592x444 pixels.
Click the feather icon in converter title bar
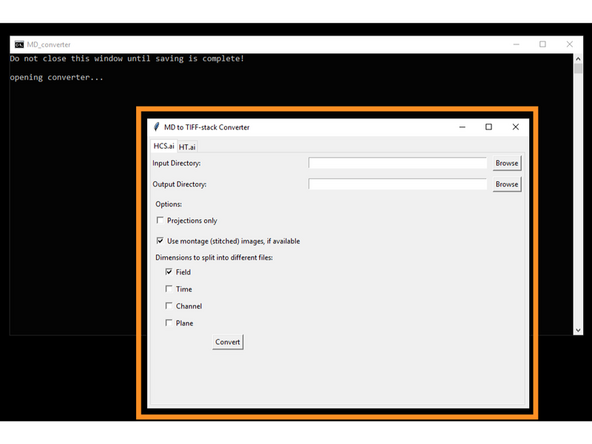[156, 127]
